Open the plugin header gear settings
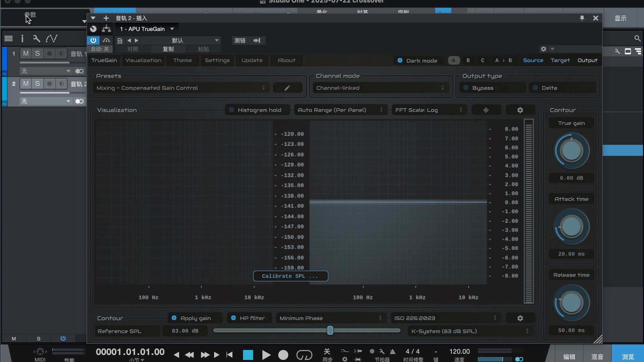This screenshot has height=362, width=644. 543,49
